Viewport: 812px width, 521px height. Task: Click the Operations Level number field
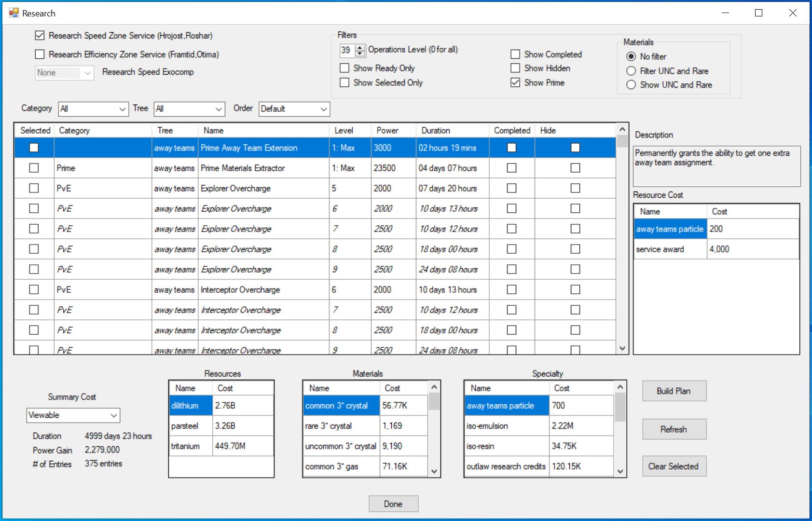[347, 50]
